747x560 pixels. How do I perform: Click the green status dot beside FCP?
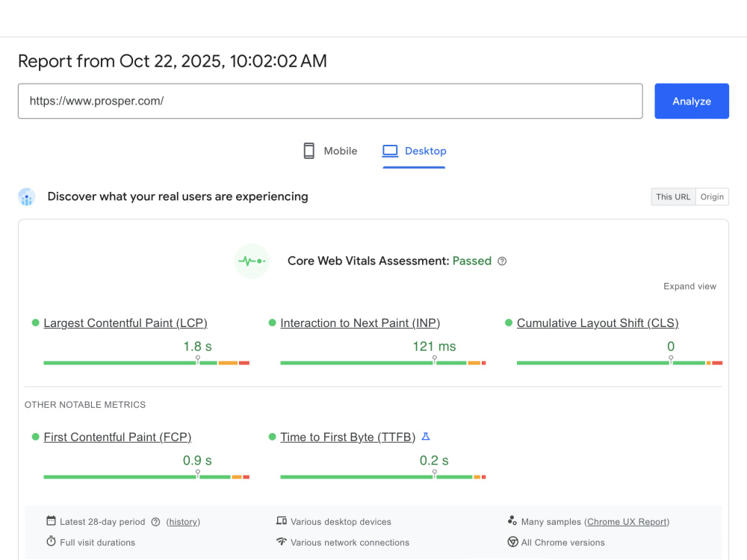pyautogui.click(x=35, y=437)
